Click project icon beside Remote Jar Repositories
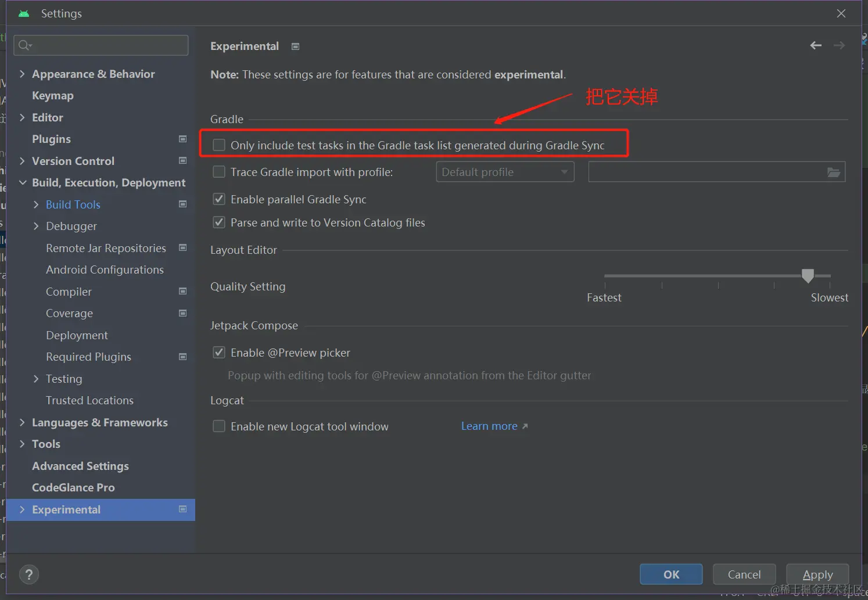 182,248
